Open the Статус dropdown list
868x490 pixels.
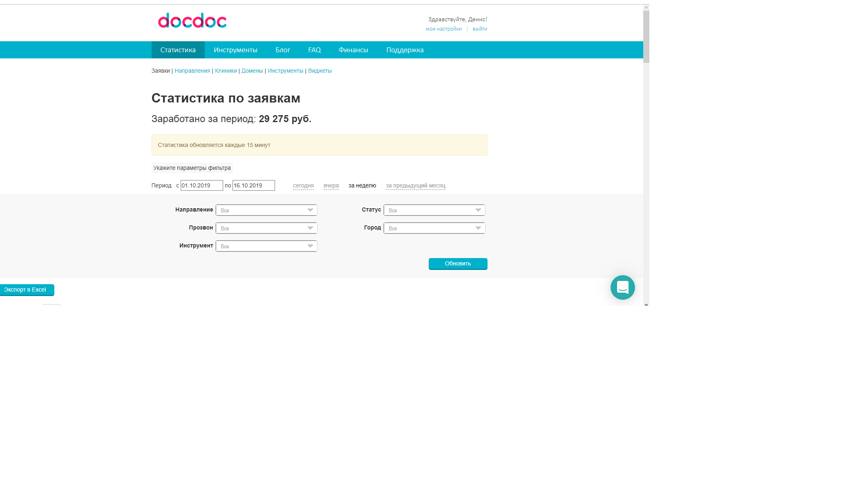tap(434, 210)
